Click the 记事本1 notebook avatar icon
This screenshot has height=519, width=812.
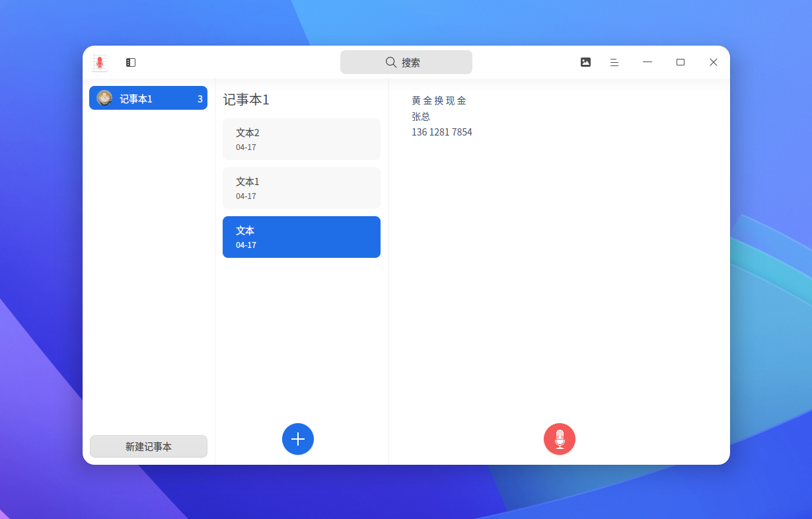[x=104, y=99]
